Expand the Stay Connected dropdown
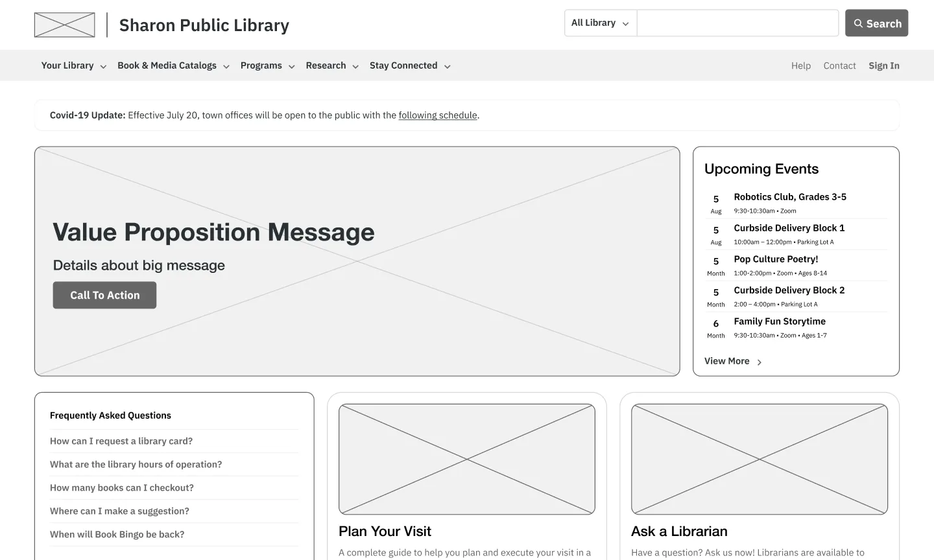This screenshot has width=934, height=560. pos(409,65)
